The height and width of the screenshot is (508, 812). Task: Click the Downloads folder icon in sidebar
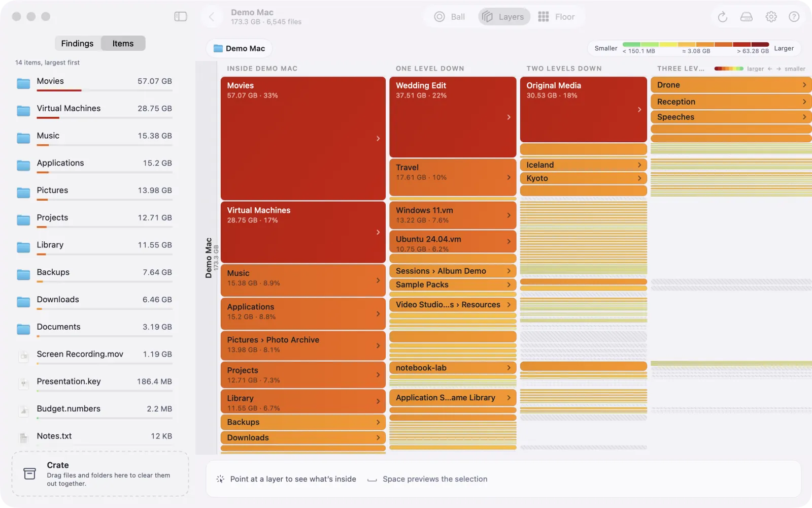click(x=23, y=302)
